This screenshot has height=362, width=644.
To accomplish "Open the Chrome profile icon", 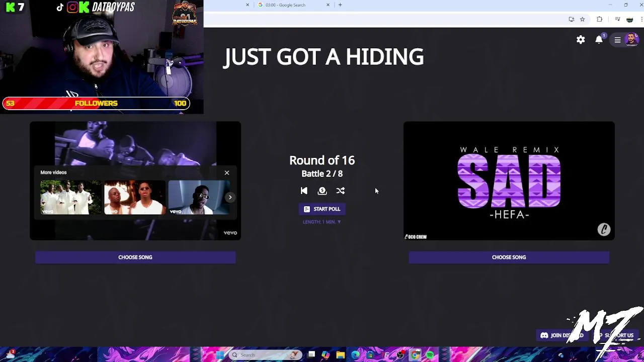I will point(629,19).
